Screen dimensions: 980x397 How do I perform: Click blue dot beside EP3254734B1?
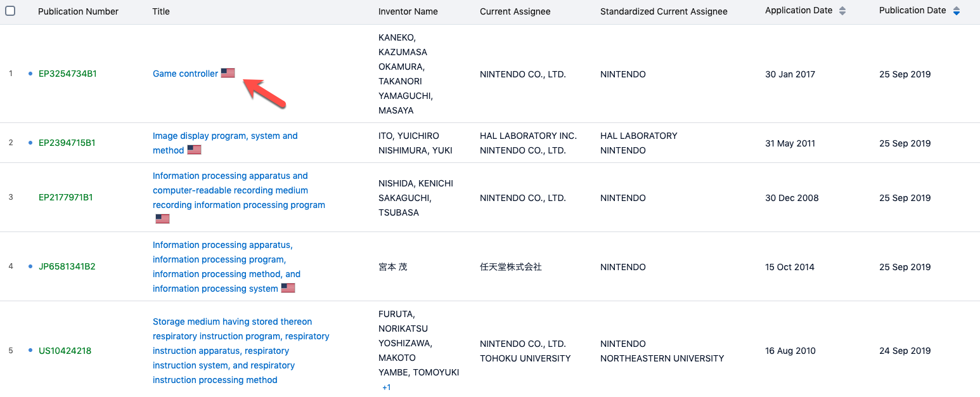[x=30, y=74]
